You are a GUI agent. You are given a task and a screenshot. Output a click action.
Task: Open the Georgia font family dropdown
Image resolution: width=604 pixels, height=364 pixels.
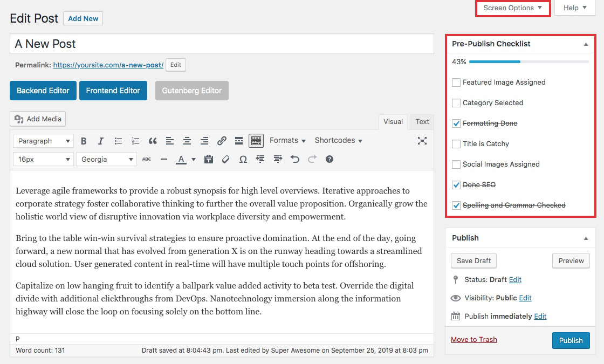(x=106, y=159)
